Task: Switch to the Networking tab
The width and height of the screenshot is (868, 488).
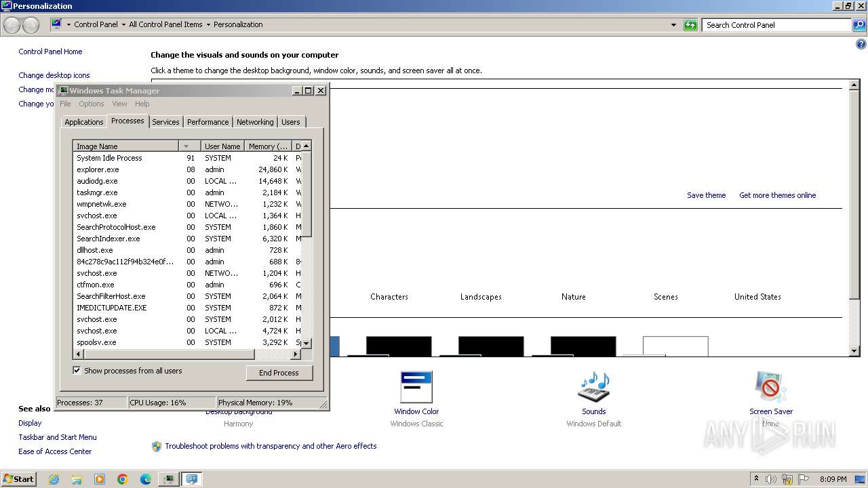Action: click(255, 122)
